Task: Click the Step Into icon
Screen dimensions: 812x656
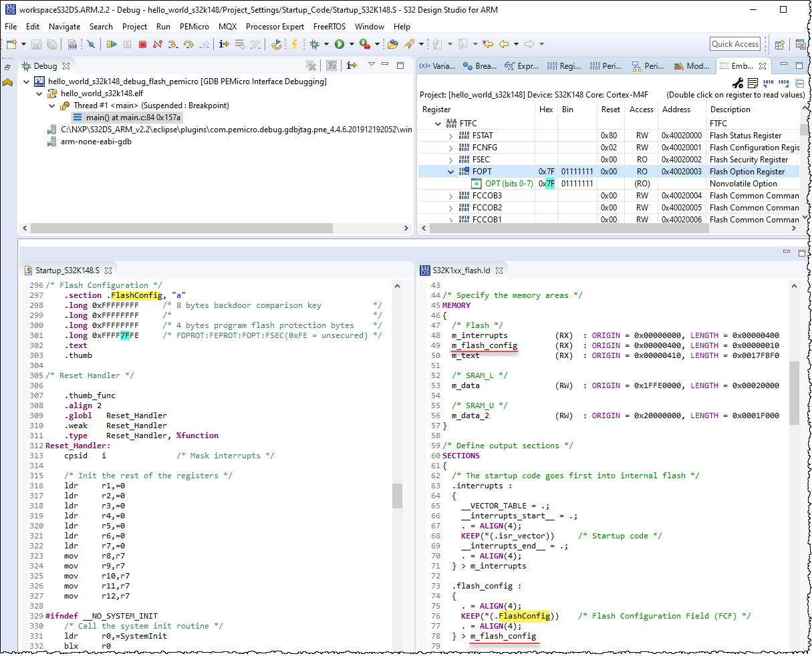Action: pos(173,45)
